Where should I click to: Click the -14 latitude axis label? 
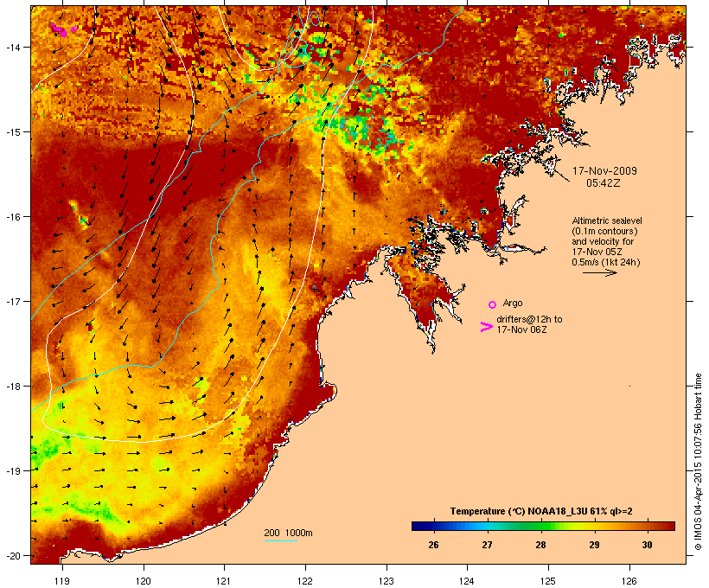click(12, 47)
